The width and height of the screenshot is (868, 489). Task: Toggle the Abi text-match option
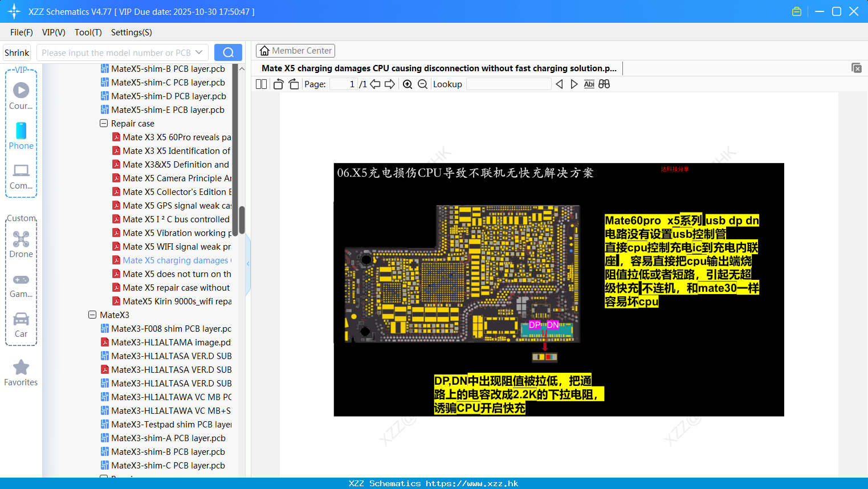click(x=589, y=84)
